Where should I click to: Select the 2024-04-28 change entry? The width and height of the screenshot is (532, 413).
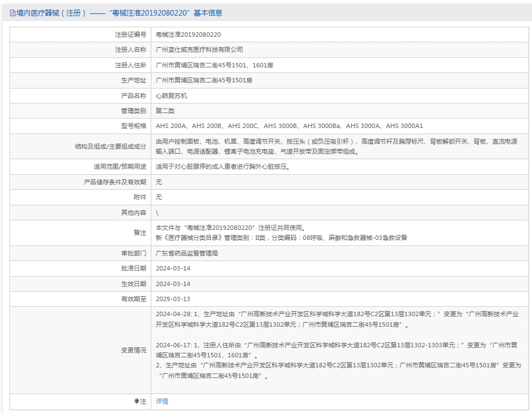(x=337, y=319)
